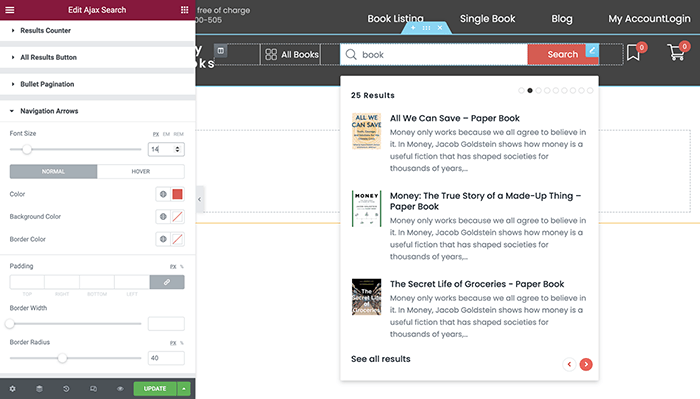
Task: Go to previous results with left arrow
Action: pyautogui.click(x=569, y=365)
